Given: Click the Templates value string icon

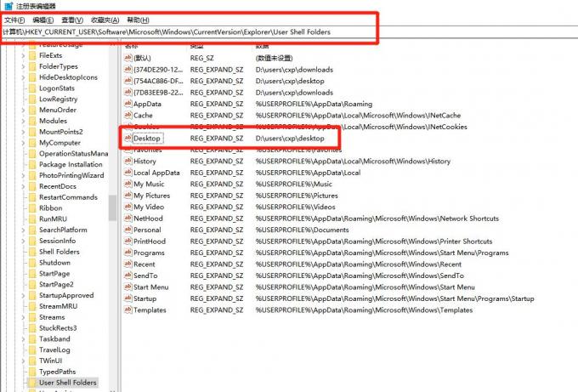Looking at the screenshot, I should [127, 310].
